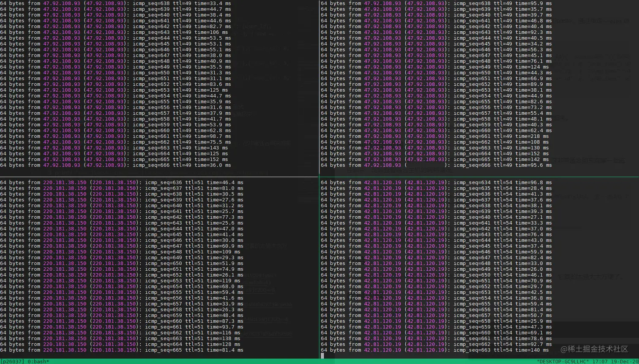This screenshot has width=639, height=364.
Task: Click the blinking cursor in active pane
Action: [x=323, y=356]
